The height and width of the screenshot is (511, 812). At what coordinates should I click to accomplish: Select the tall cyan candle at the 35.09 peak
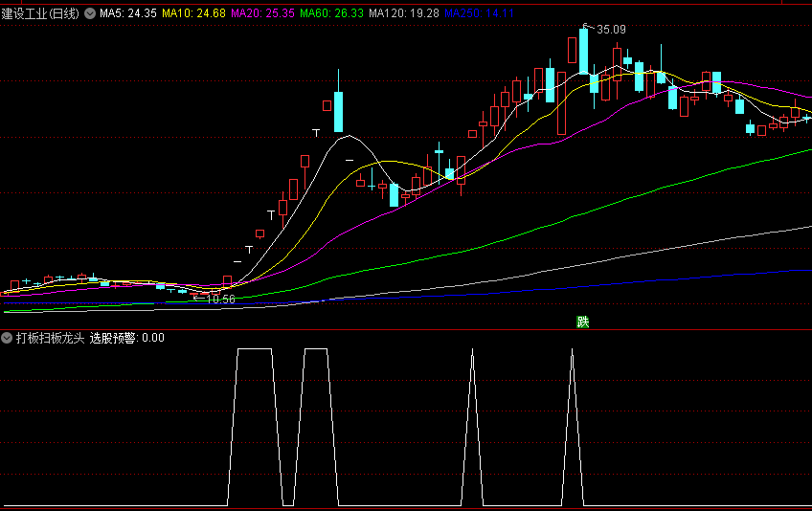point(584,51)
